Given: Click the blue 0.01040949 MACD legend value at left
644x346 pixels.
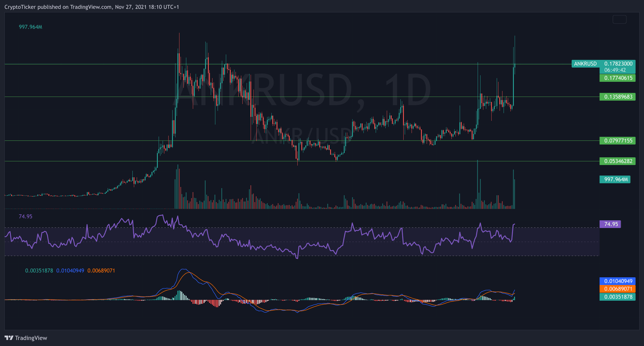Looking at the screenshot, I should coord(70,271).
